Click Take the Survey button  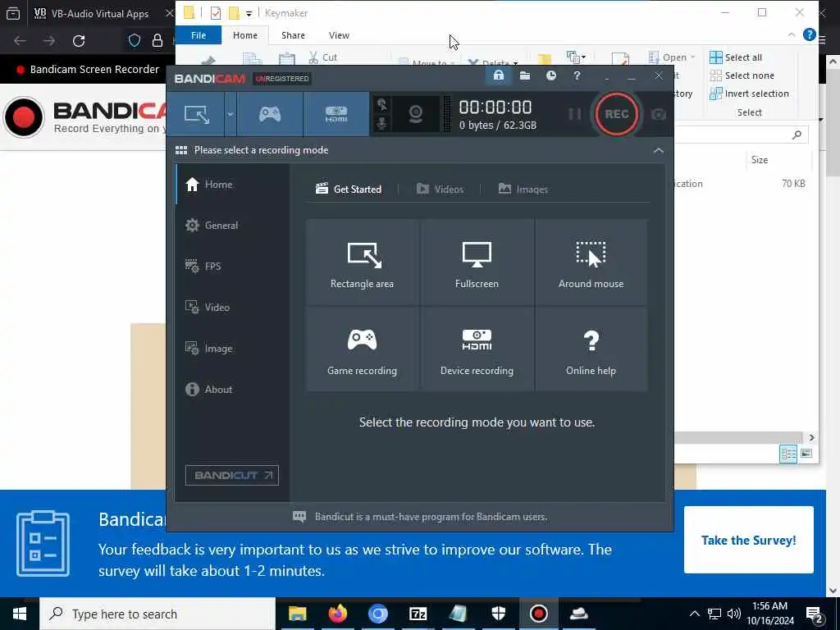click(x=748, y=540)
